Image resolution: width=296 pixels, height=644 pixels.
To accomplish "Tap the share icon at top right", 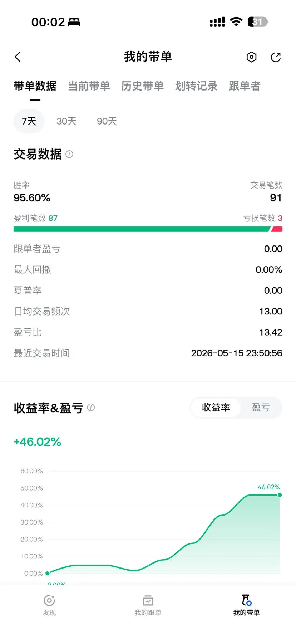I will [x=276, y=57].
